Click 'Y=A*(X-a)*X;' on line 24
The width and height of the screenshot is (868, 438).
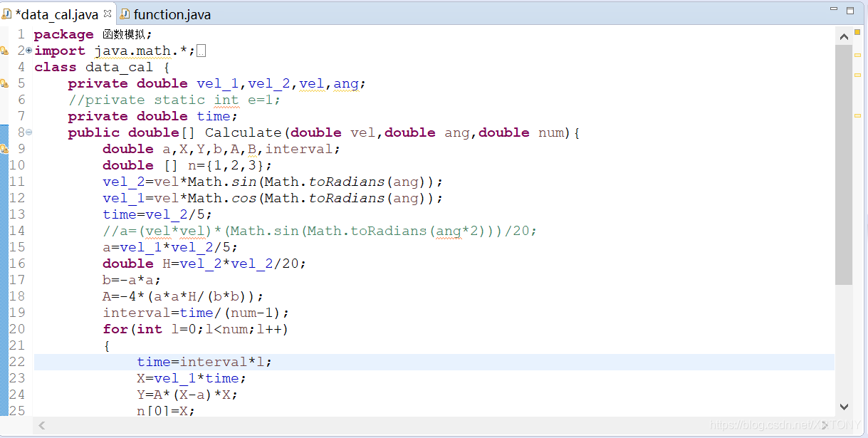coord(187,395)
